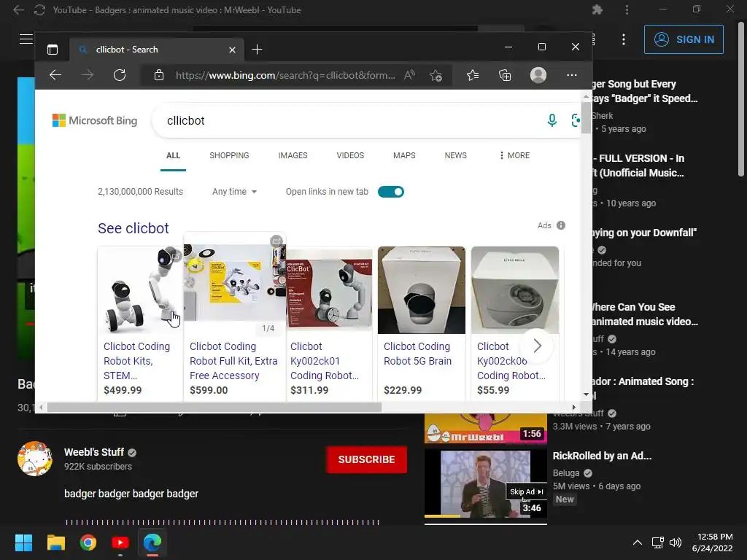Click visual search icon on Full Kit image

point(276,241)
